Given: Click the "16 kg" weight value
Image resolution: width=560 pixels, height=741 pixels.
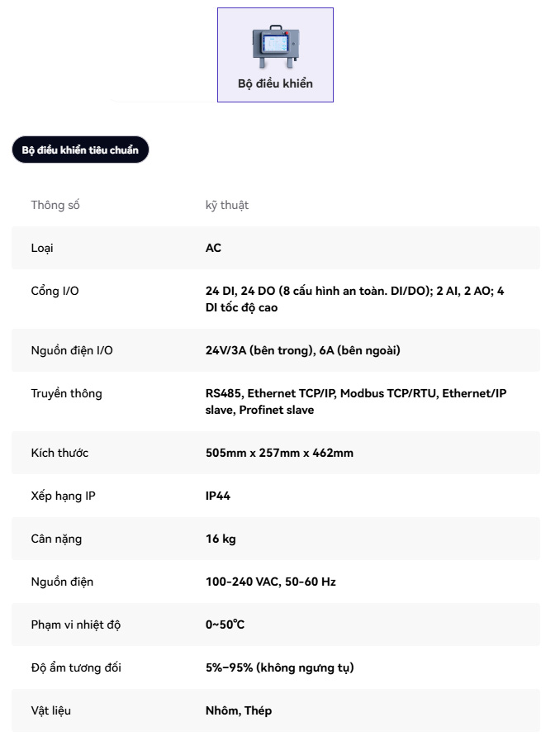Looking at the screenshot, I should click(221, 539).
